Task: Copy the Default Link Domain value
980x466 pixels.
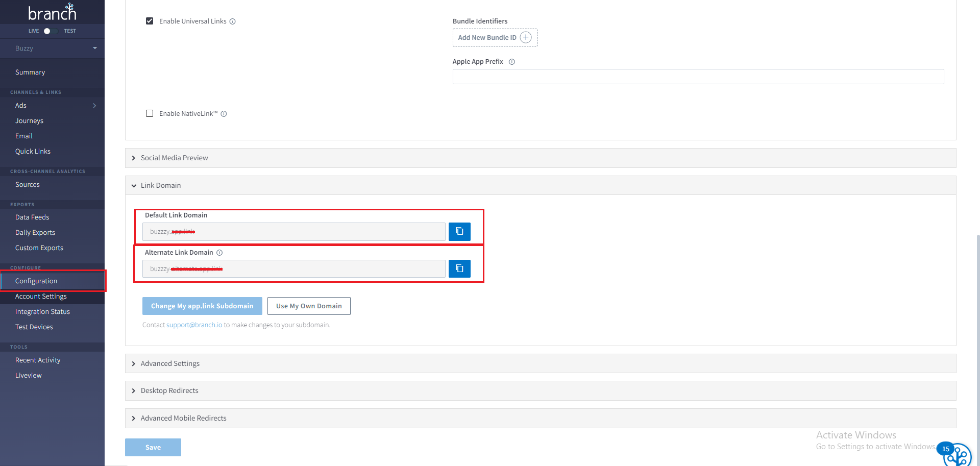Action: 459,231
